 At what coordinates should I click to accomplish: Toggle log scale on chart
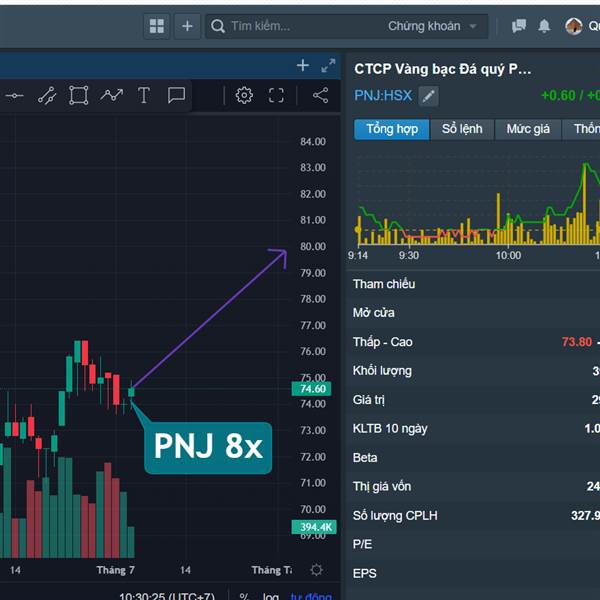pos(271,596)
